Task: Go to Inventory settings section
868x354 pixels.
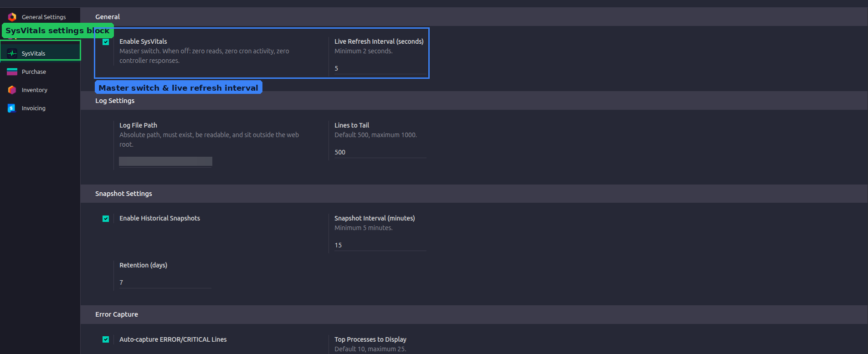Action: pyautogui.click(x=40, y=90)
